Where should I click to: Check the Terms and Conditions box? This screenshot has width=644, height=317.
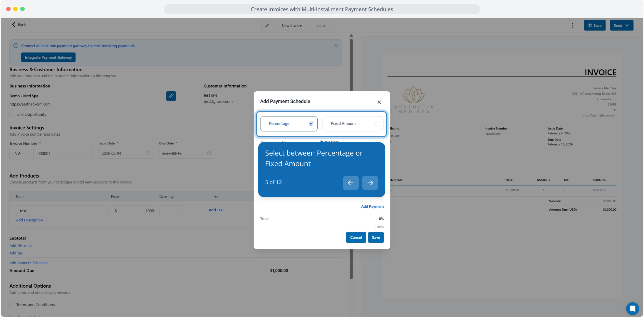tap(12, 305)
